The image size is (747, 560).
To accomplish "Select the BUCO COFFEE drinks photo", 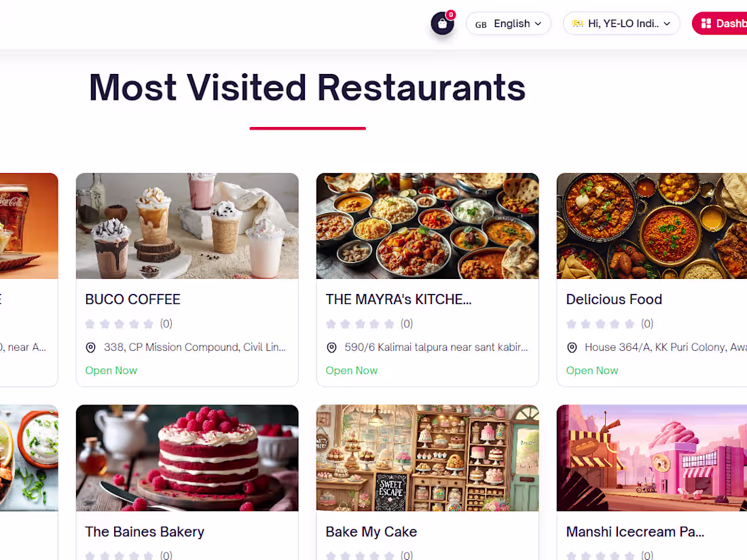I will [187, 226].
